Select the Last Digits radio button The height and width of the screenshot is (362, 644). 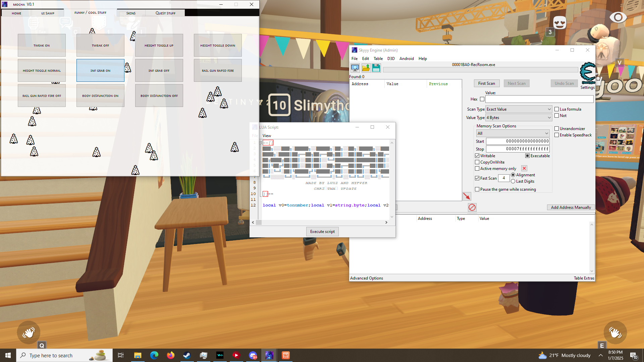point(513,181)
